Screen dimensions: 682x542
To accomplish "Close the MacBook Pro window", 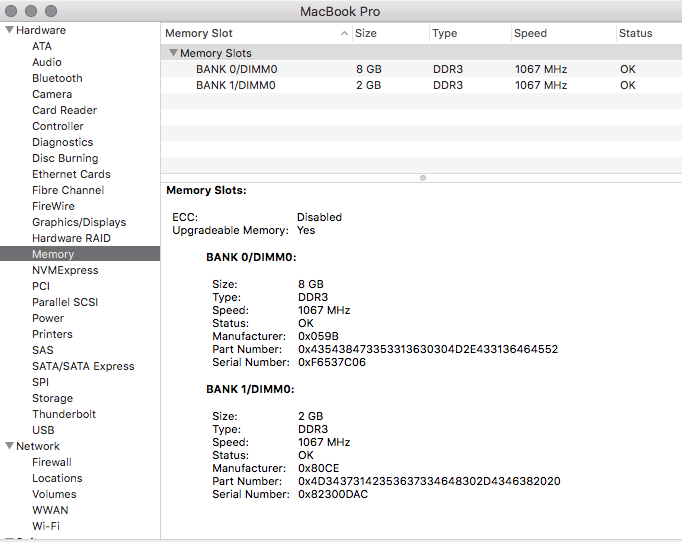I will click(x=11, y=11).
